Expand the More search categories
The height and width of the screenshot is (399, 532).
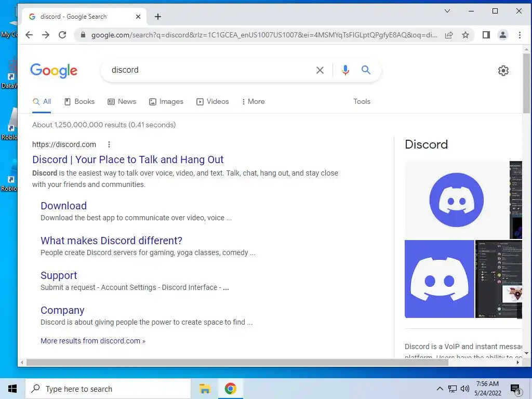tap(253, 101)
